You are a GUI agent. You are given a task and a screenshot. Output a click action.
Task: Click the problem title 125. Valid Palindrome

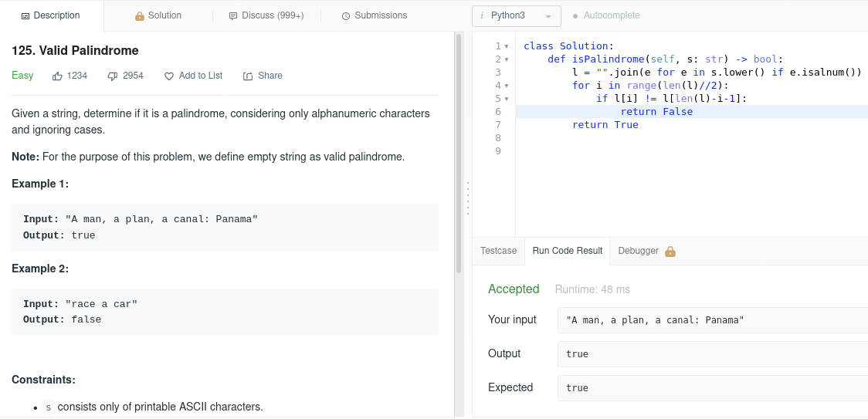click(75, 50)
